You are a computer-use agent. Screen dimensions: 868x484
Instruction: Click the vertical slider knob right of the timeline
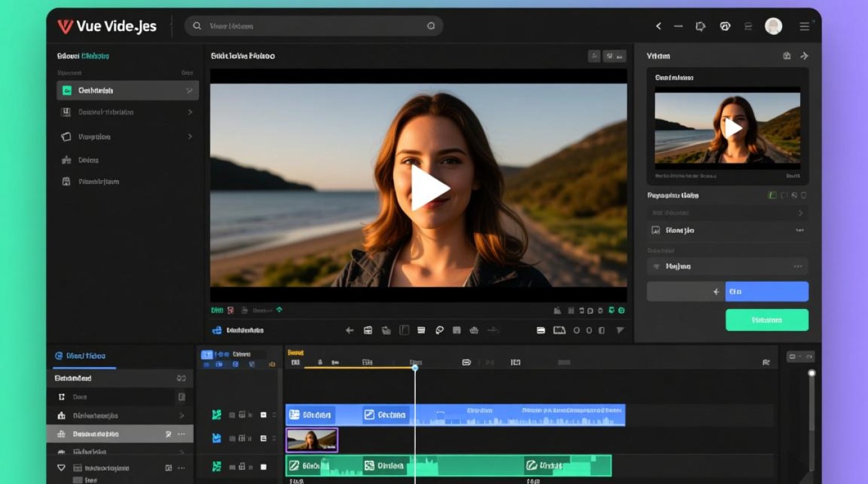[x=812, y=373]
